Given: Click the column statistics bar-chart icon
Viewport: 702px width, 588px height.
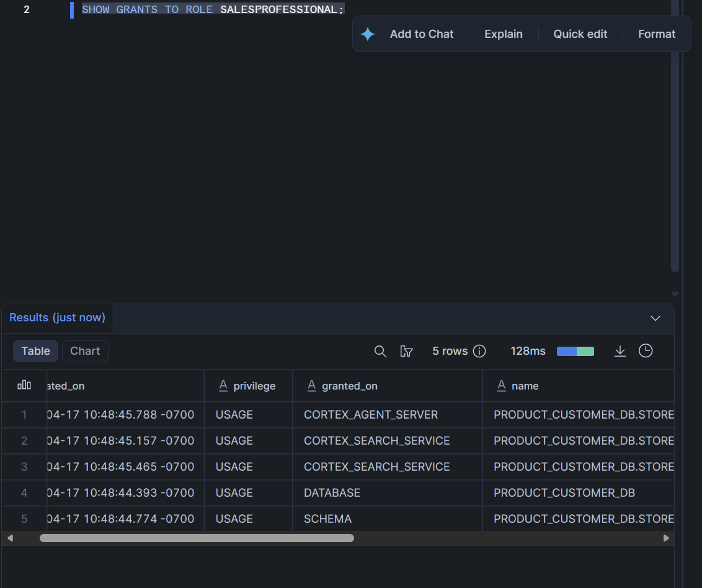Looking at the screenshot, I should click(24, 385).
